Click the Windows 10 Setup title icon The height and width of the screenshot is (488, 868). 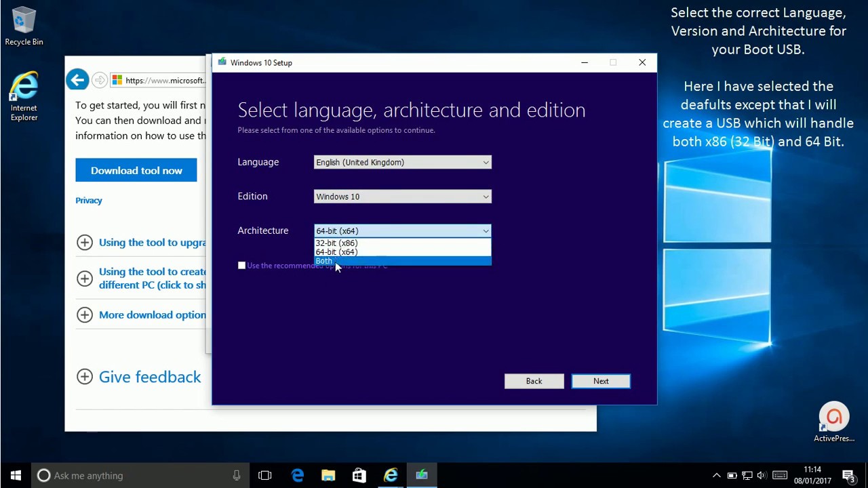[x=222, y=62]
